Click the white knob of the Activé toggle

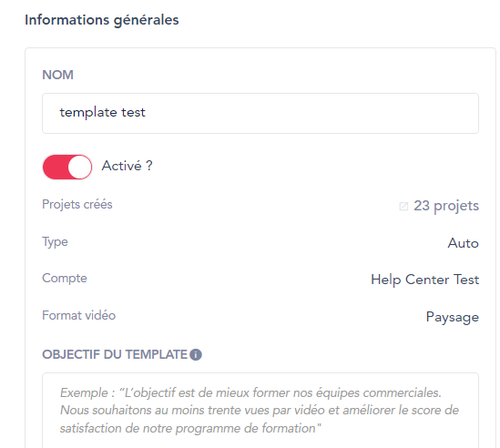(x=80, y=167)
